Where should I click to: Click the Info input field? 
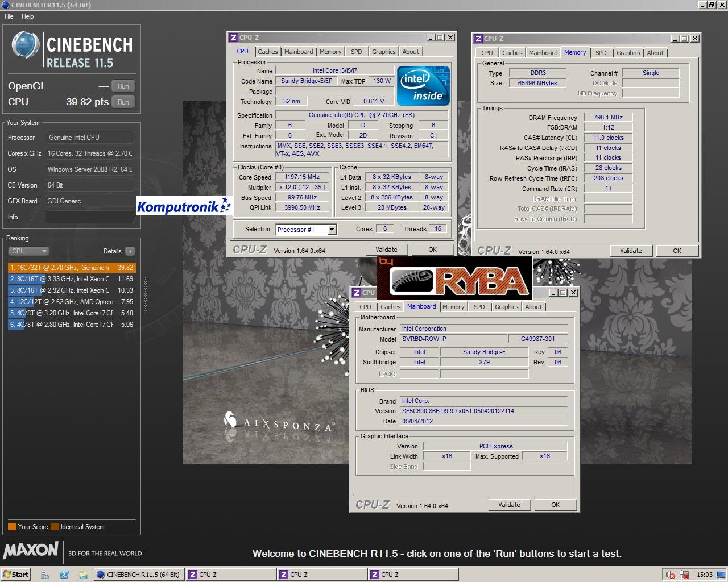click(x=90, y=217)
